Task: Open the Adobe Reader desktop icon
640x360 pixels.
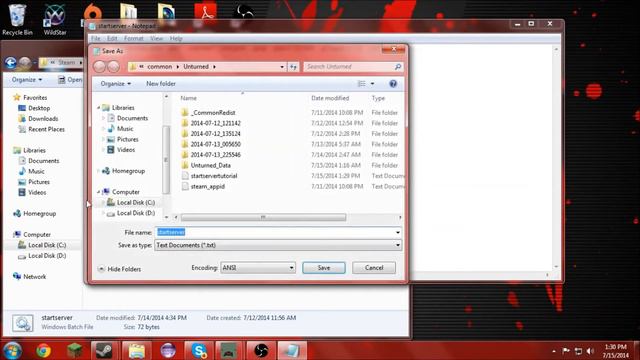Action: [x=206, y=12]
